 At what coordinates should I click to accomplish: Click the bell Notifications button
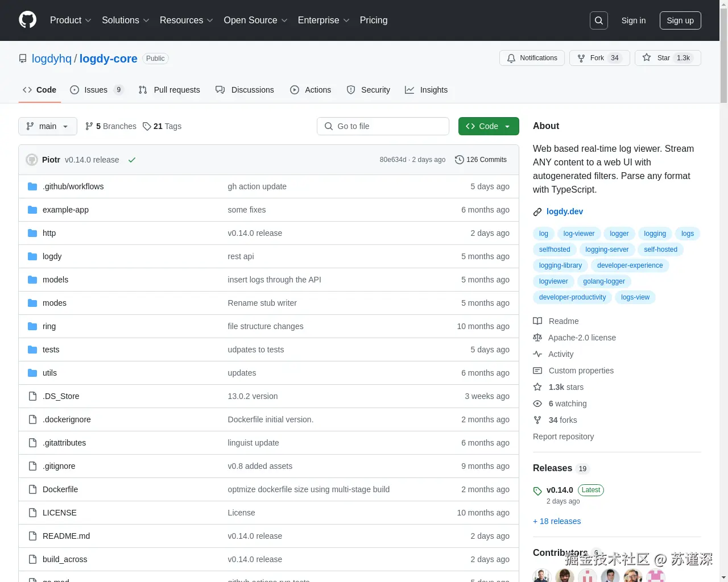click(532, 58)
